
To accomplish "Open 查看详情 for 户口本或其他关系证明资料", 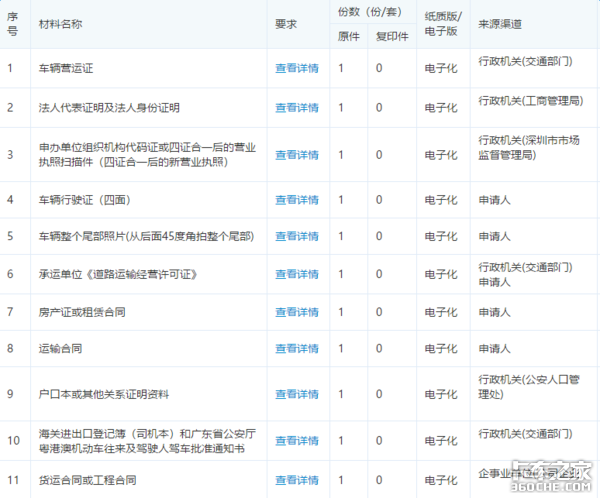I will coord(297,394).
